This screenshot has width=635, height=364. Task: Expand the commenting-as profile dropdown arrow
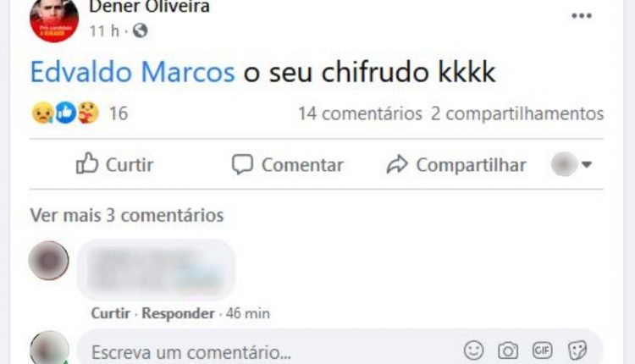coord(587,164)
